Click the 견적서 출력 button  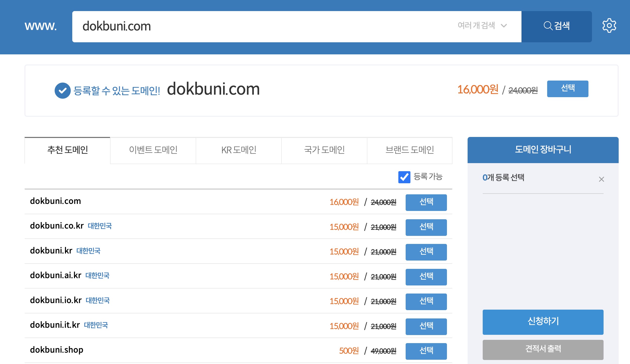(x=543, y=349)
